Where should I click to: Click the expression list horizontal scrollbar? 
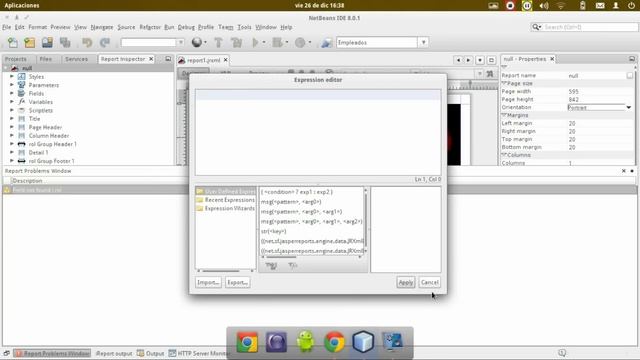pyautogui.click(x=312, y=257)
